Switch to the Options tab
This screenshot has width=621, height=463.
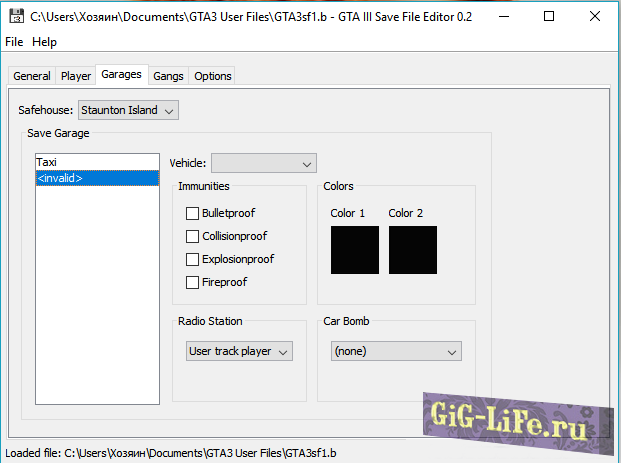pyautogui.click(x=212, y=76)
